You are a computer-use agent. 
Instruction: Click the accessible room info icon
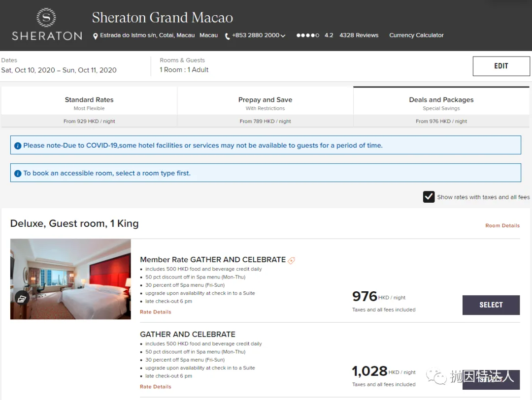[x=18, y=173]
